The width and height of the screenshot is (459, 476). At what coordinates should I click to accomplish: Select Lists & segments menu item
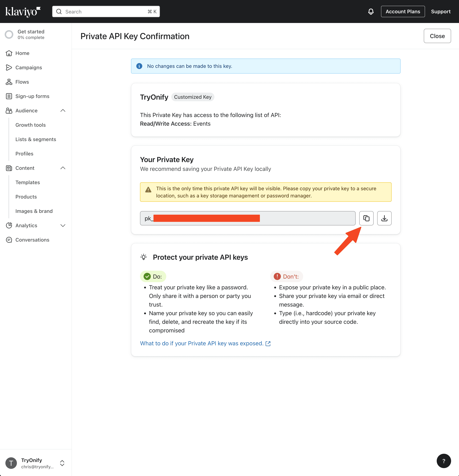pos(36,139)
